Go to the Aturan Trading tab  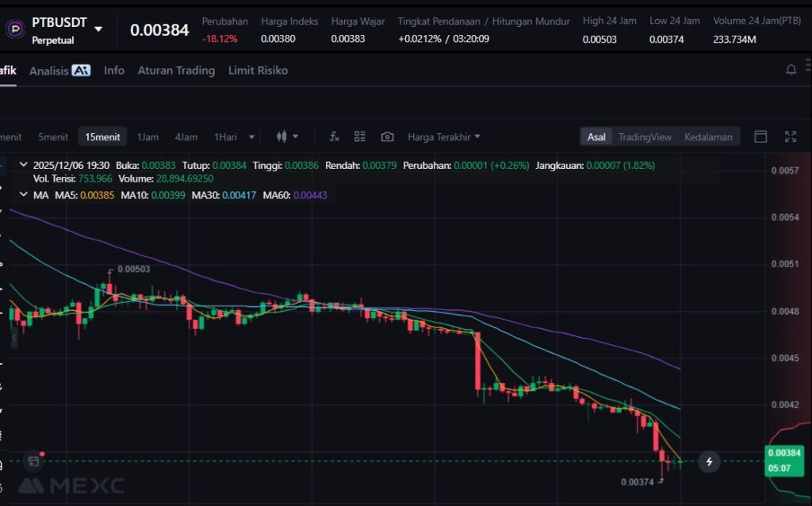click(176, 71)
